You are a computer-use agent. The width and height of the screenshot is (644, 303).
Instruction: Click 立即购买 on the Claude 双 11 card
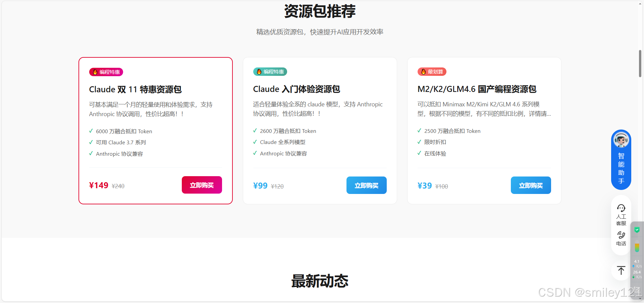[x=202, y=185]
